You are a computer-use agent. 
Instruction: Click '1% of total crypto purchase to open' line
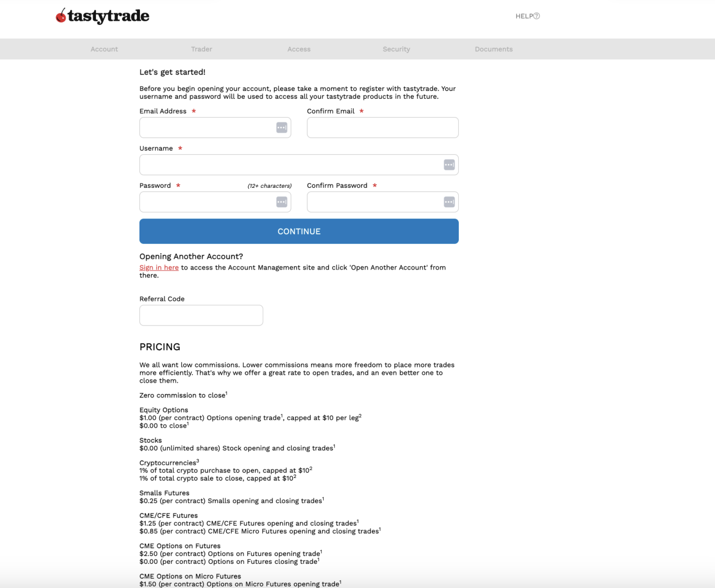point(226,470)
